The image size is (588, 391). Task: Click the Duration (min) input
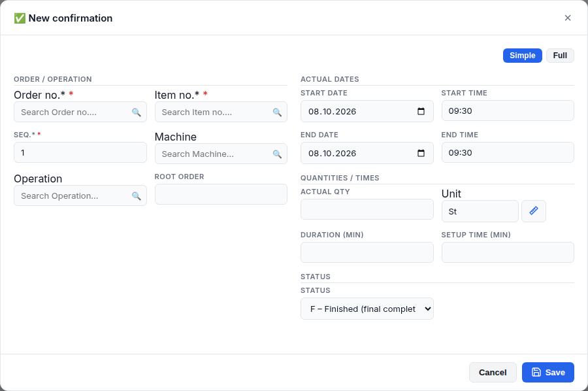367,252
